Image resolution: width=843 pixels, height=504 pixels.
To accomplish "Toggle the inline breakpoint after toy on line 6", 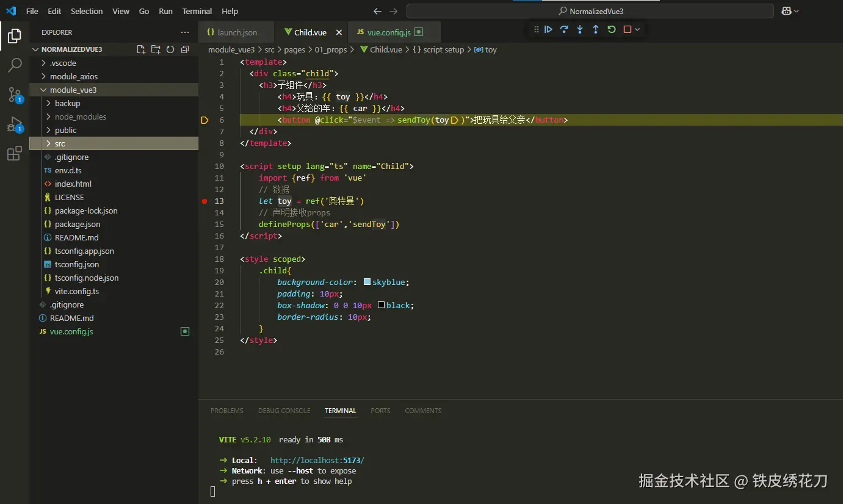I will click(454, 120).
